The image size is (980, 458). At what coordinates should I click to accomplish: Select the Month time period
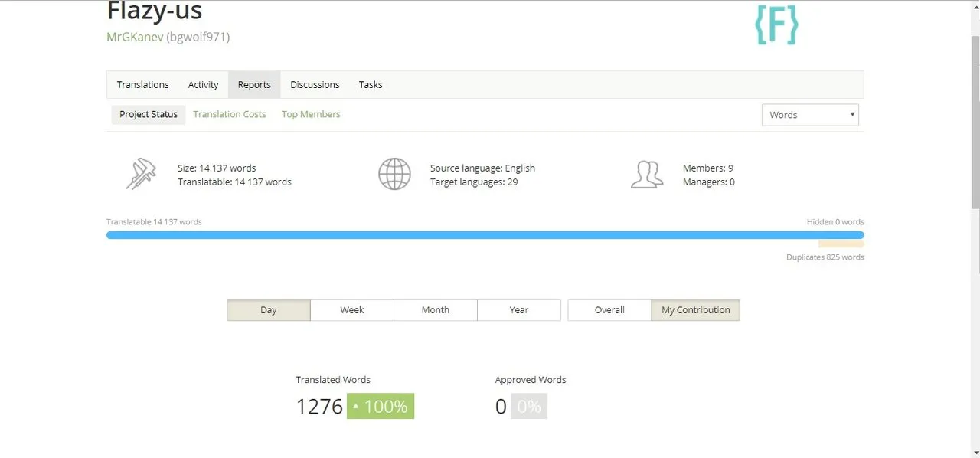pyautogui.click(x=436, y=310)
